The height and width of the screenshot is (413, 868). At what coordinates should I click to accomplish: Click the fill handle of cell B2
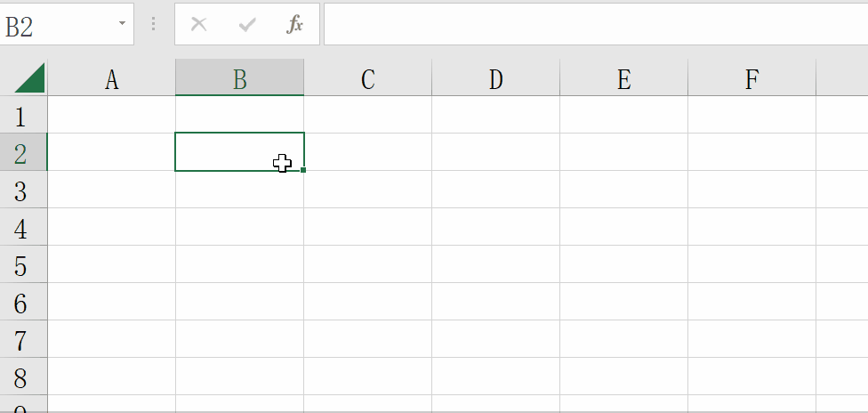click(303, 170)
